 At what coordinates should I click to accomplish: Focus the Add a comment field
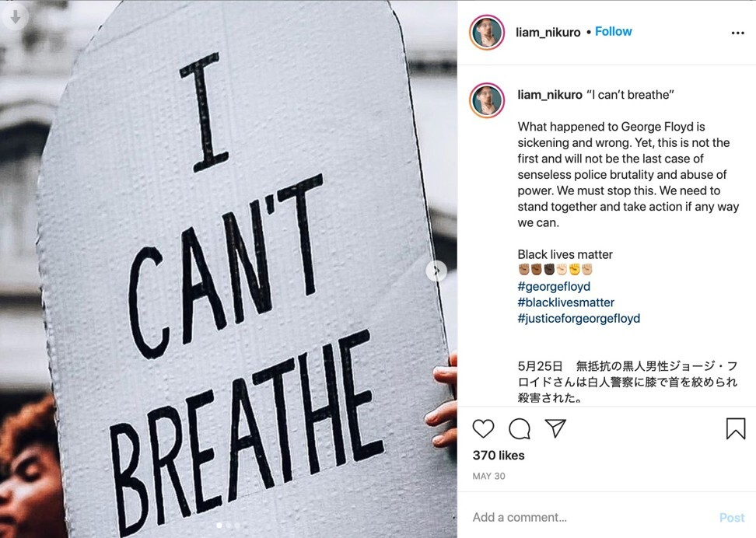[590, 517]
